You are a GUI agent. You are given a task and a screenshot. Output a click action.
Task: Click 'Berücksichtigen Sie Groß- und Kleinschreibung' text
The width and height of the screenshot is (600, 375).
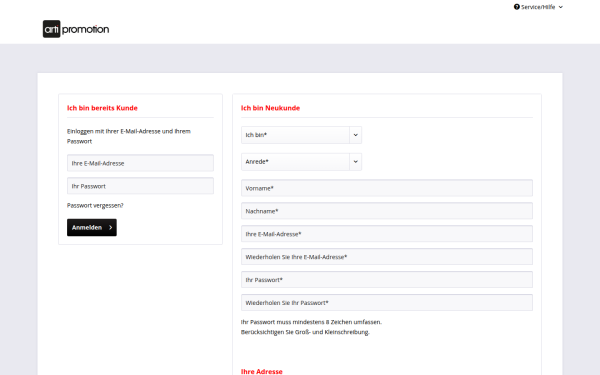pyautogui.click(x=305, y=332)
